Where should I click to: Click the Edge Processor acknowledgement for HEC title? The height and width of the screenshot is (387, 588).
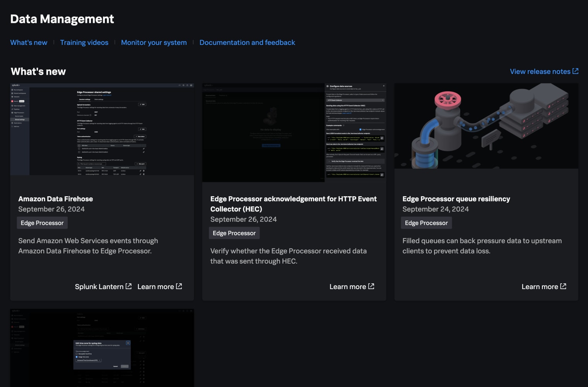tap(293, 204)
